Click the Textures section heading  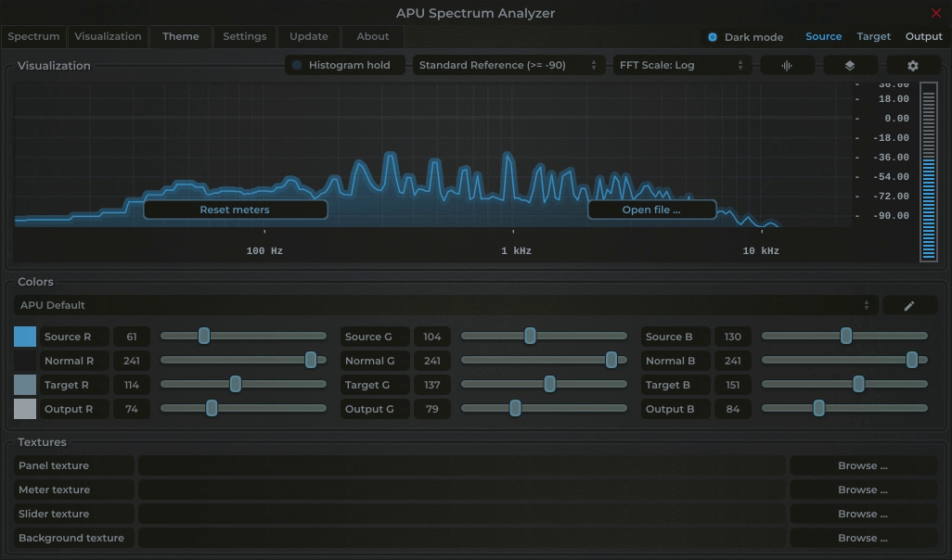coord(42,442)
